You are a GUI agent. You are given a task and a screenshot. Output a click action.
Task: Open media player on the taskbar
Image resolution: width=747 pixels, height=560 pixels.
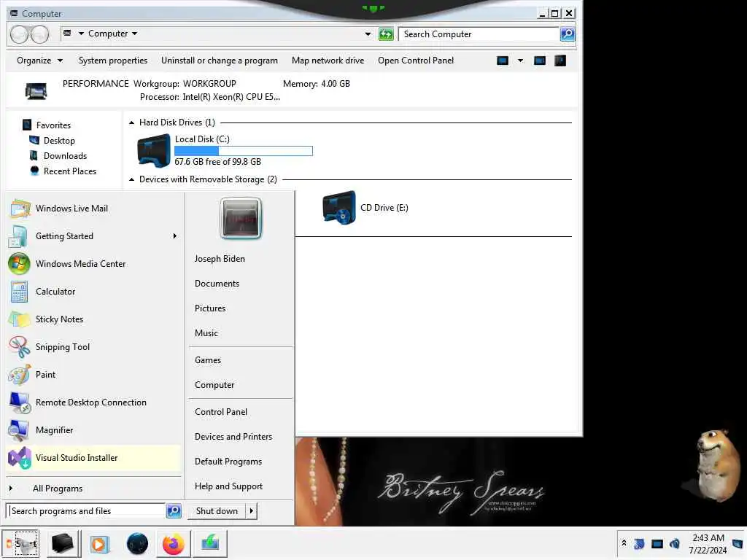99,544
